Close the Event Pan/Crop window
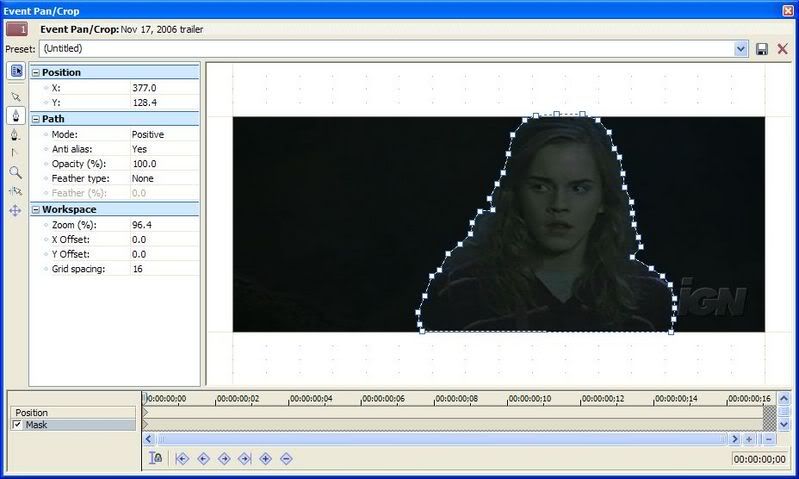This screenshot has height=479, width=799. pyautogui.click(x=788, y=11)
